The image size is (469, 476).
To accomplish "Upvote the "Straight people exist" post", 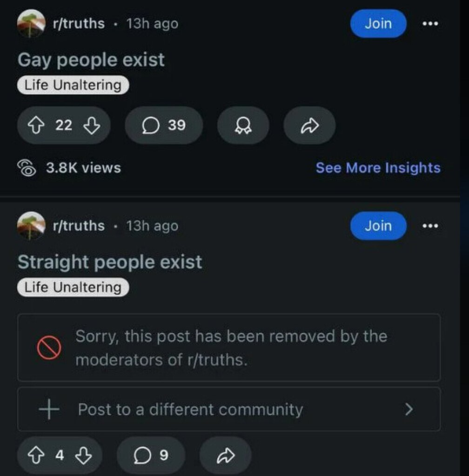I will tap(35, 456).
